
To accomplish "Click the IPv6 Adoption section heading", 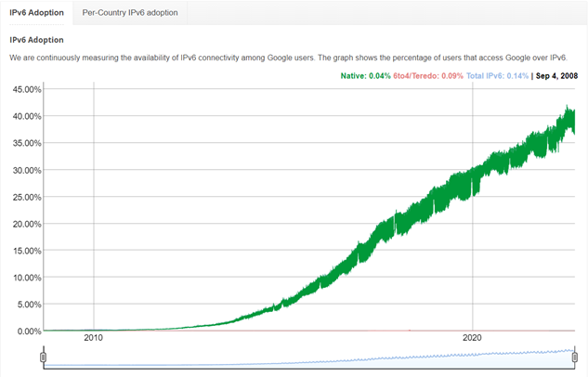I will pyautogui.click(x=36, y=40).
